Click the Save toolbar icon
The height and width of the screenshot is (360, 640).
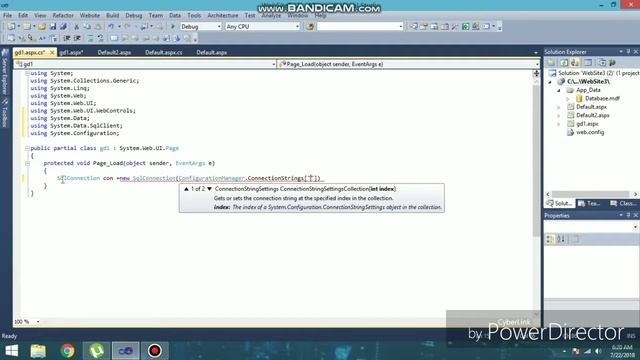(x=53, y=27)
